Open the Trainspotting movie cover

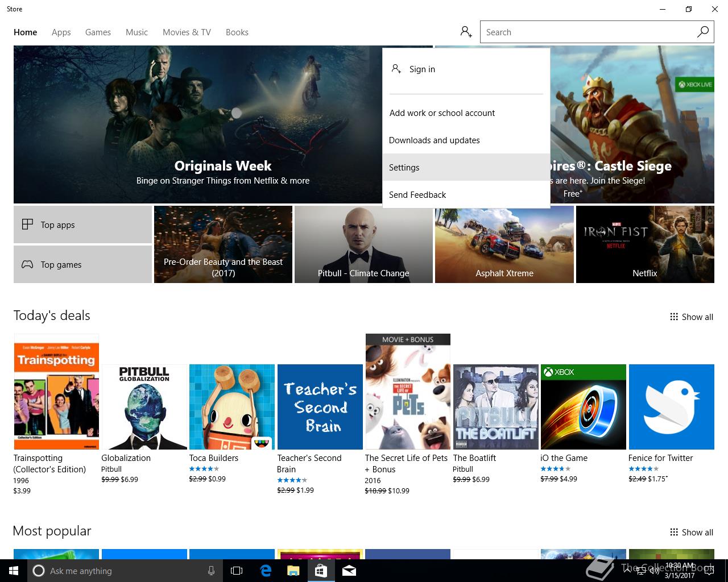(56, 392)
